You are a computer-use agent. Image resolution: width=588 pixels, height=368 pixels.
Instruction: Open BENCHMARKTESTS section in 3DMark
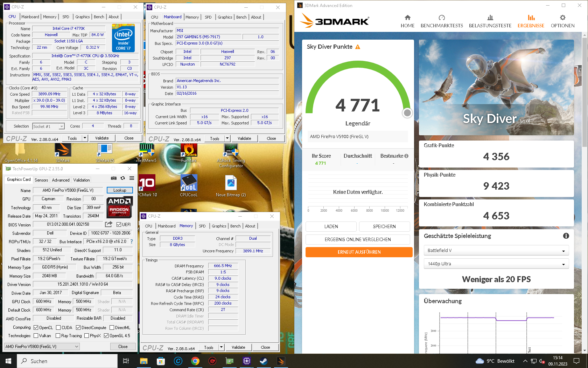pos(442,21)
